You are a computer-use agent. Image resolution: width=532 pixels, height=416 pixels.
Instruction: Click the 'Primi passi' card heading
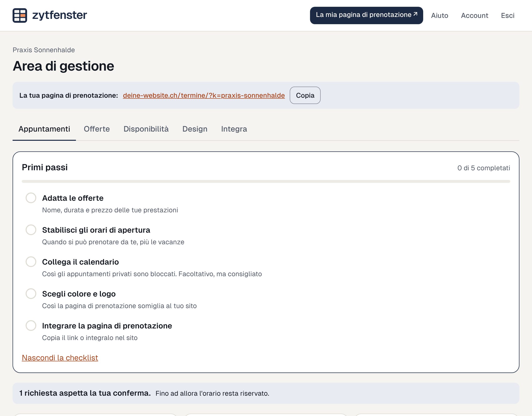coord(45,167)
